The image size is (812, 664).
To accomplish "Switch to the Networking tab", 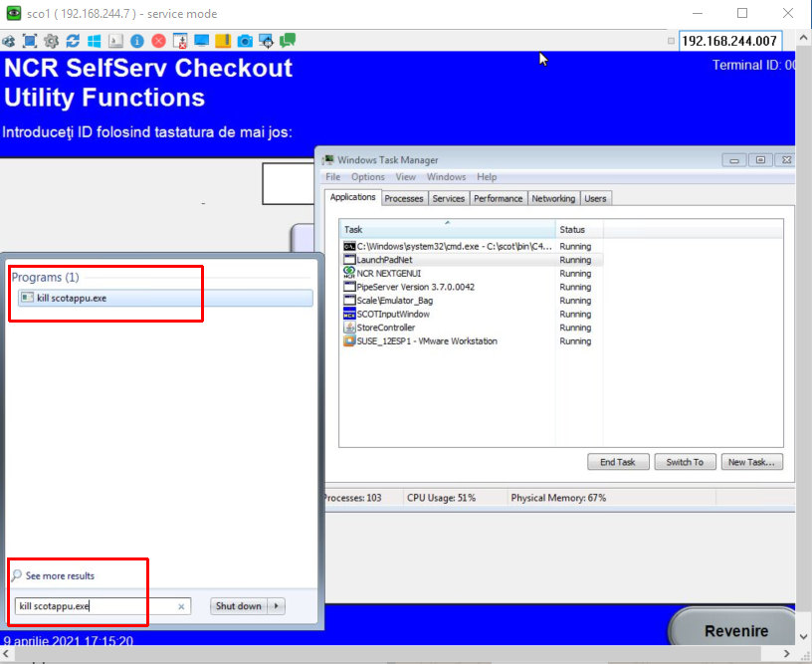I will (553, 198).
